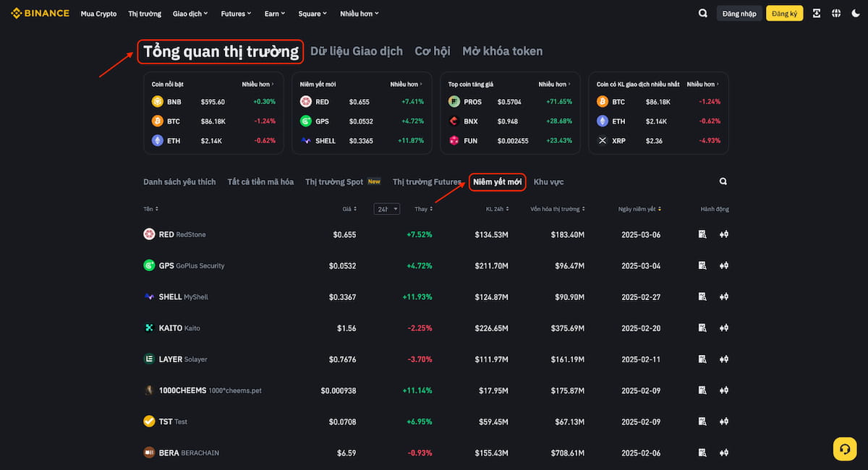Expand the Nhiều hơn navigation menu
This screenshot has height=470, width=868.
point(359,14)
